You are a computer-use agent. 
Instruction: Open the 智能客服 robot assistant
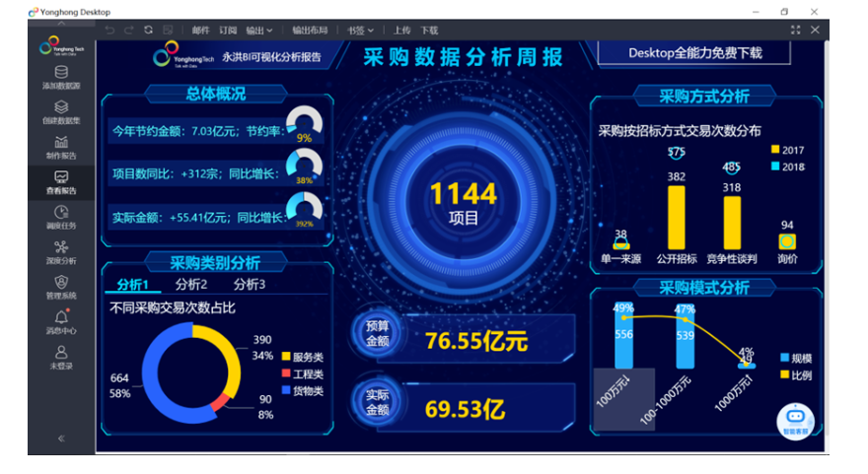coord(794,418)
